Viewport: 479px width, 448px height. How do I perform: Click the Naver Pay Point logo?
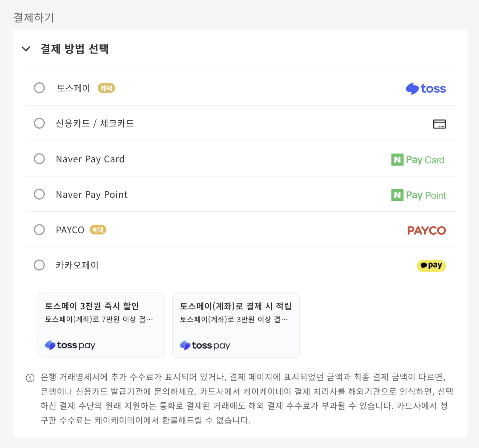point(418,195)
